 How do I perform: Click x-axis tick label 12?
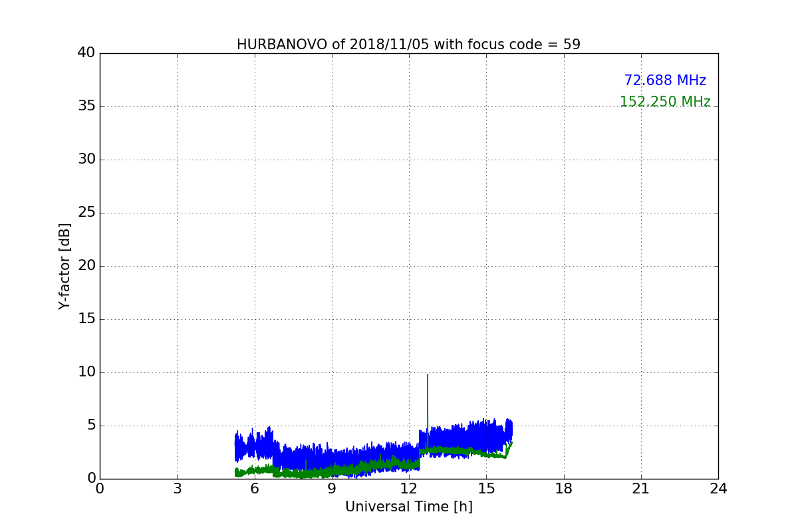409,489
